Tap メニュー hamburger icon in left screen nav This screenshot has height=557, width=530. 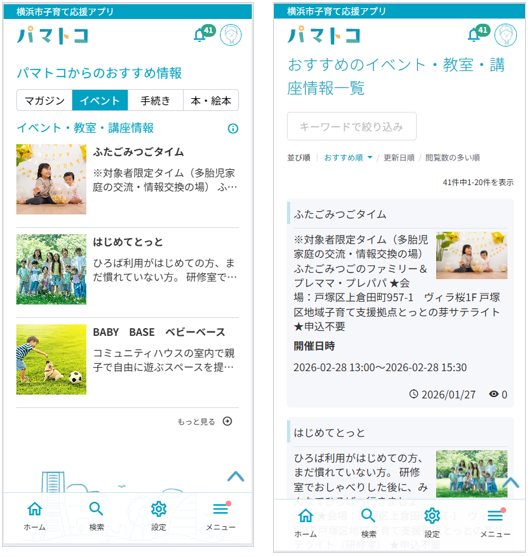point(221,509)
